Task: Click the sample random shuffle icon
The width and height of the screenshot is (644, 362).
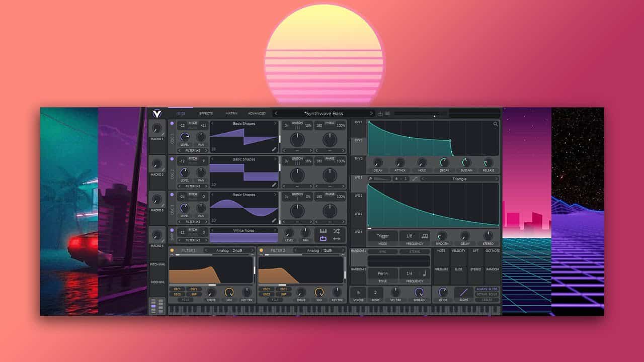Action: pyautogui.click(x=337, y=231)
